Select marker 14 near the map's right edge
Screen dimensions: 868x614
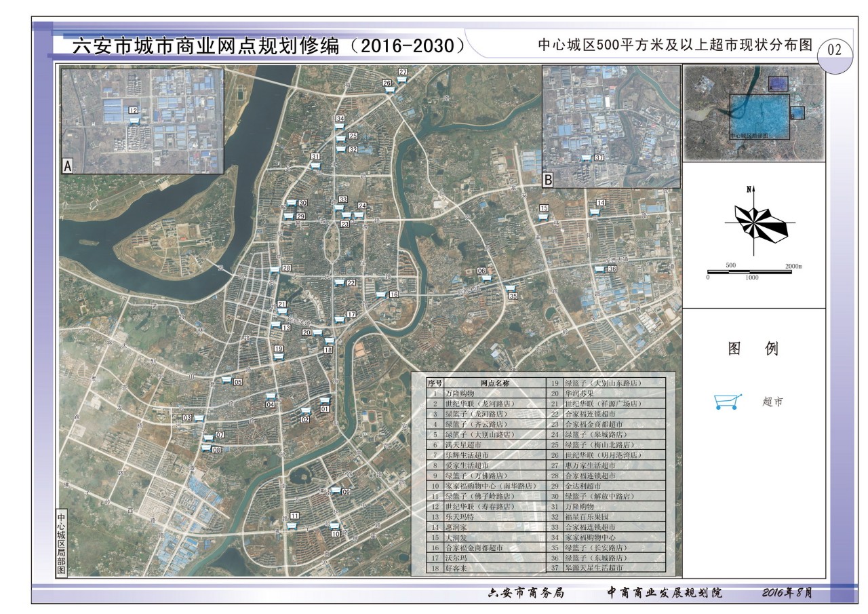tap(600, 202)
